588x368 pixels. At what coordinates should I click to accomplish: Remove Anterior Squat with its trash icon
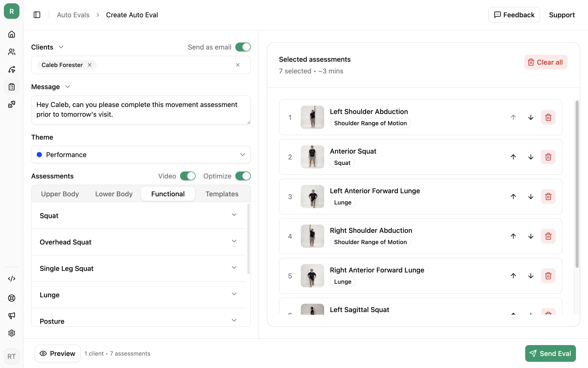coord(548,157)
